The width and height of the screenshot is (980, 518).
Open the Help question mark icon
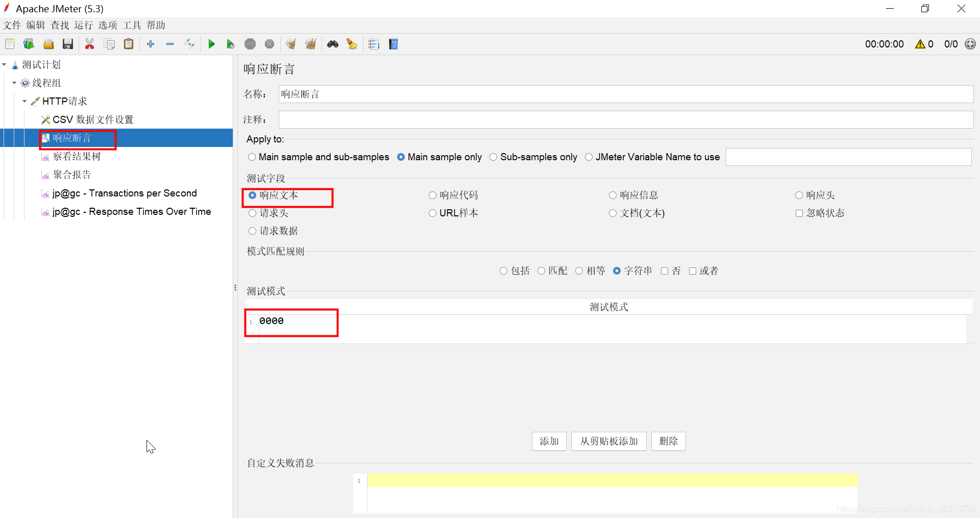click(394, 44)
